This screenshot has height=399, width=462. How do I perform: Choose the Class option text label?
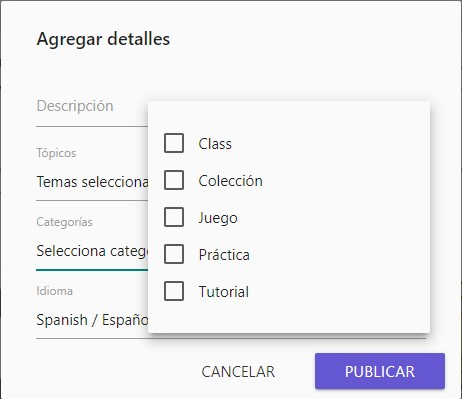coord(215,144)
